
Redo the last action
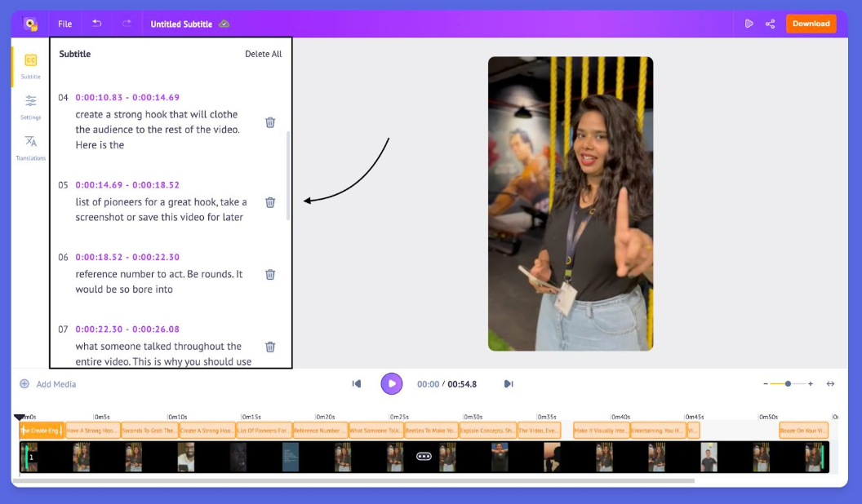pyautogui.click(x=127, y=23)
